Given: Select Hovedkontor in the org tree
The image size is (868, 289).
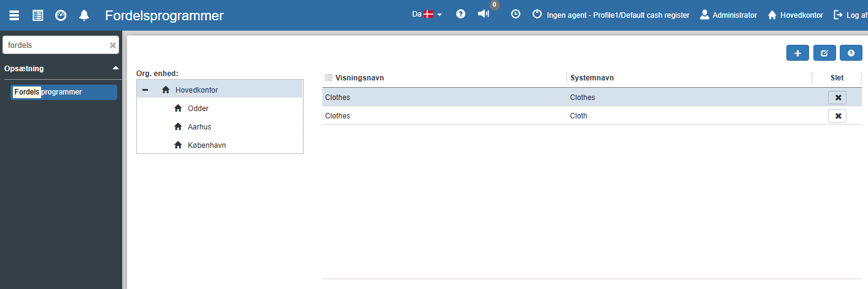Looking at the screenshot, I should (196, 90).
